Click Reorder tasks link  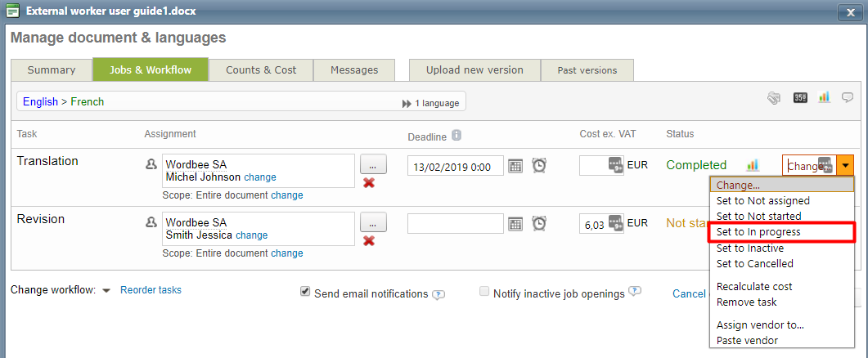tap(151, 290)
